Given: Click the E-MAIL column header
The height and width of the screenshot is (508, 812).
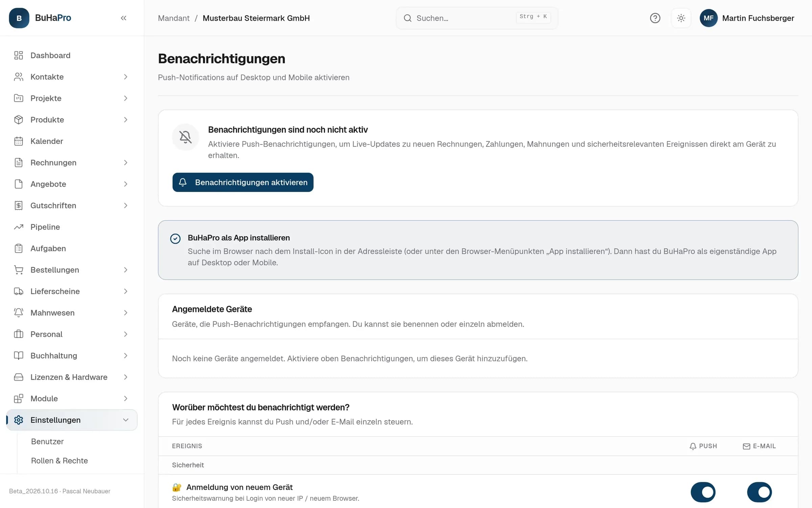Looking at the screenshot, I should coord(759,446).
